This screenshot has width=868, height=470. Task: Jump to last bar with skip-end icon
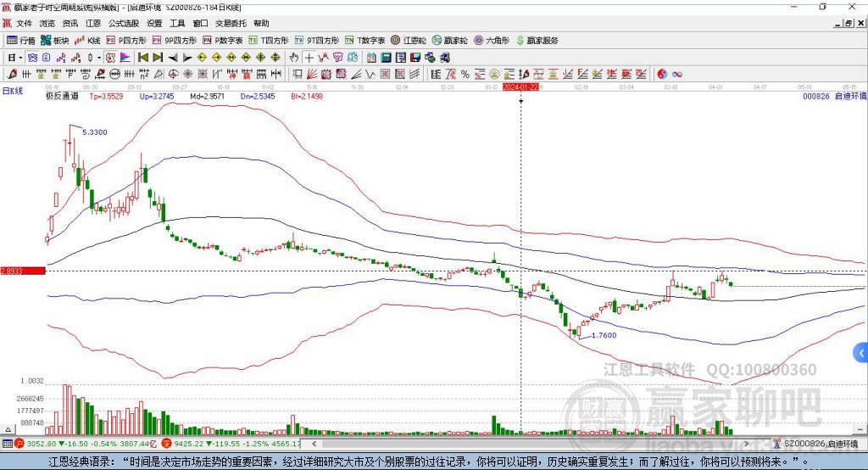pos(158,58)
